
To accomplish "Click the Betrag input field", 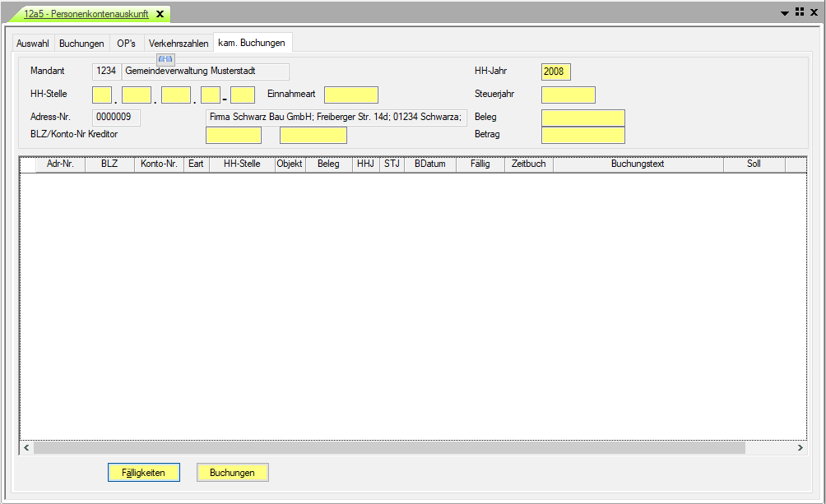I will (x=582, y=135).
